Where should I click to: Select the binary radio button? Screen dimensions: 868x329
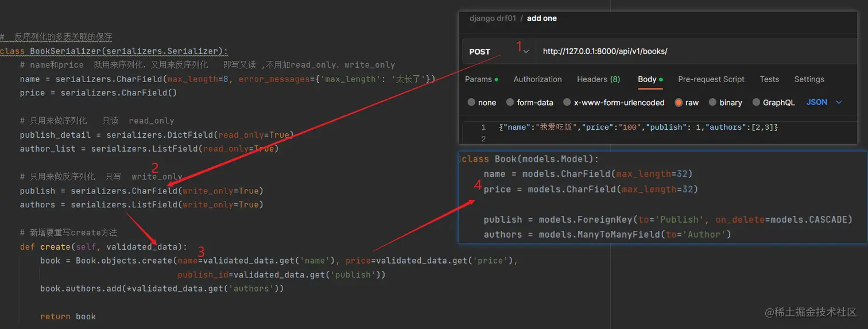tap(713, 102)
